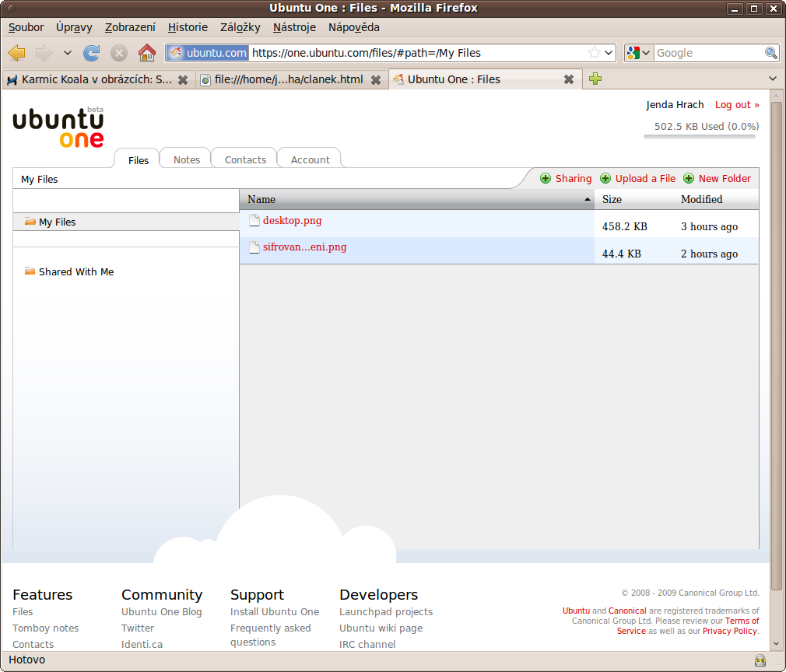Click the scrollbar down arrow
This screenshot has height=672, width=786.
pyautogui.click(x=776, y=643)
